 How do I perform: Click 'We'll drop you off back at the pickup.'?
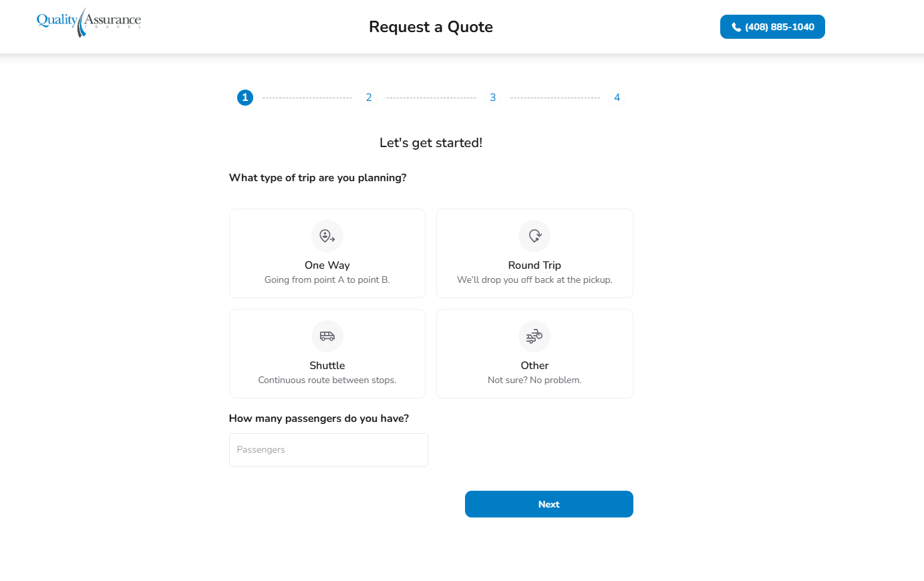click(534, 279)
